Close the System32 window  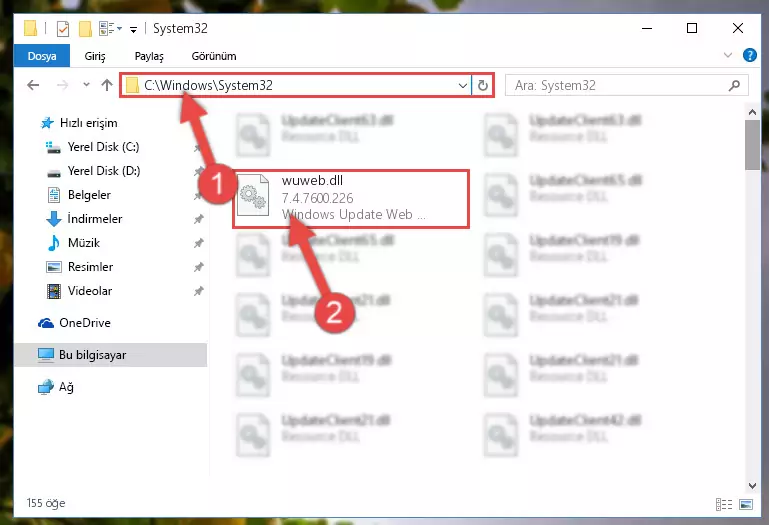coord(737,28)
